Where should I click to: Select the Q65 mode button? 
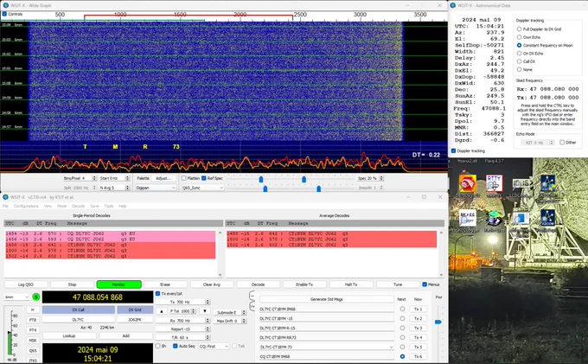click(x=33, y=350)
